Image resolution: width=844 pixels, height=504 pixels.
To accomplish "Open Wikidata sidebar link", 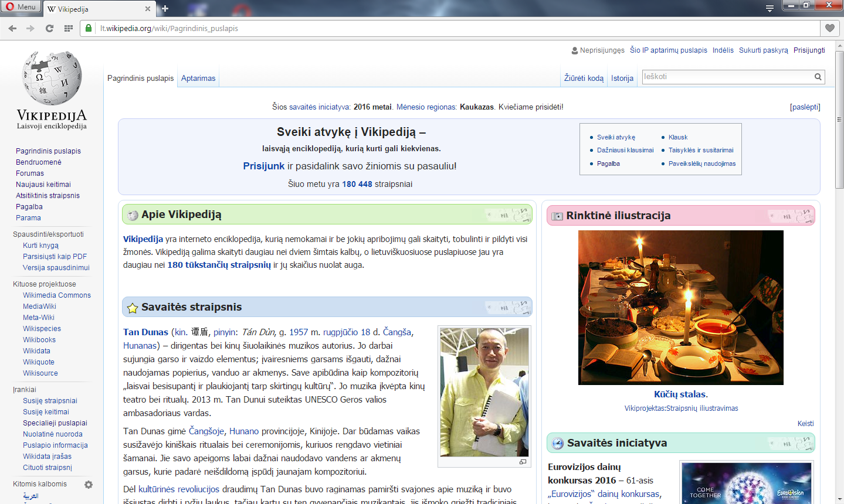I will tap(37, 351).
